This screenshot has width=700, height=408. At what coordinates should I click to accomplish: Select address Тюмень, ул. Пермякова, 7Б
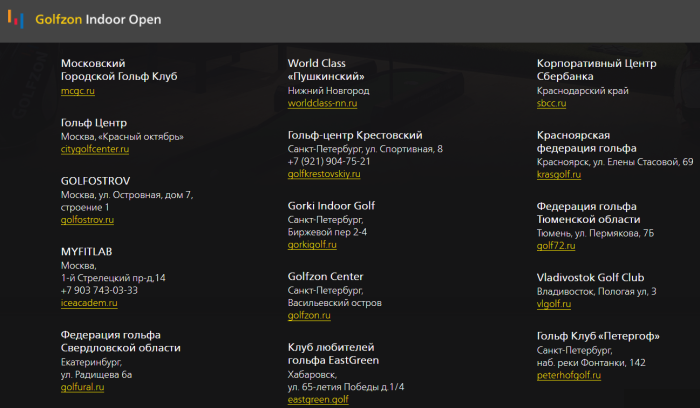coord(595,233)
